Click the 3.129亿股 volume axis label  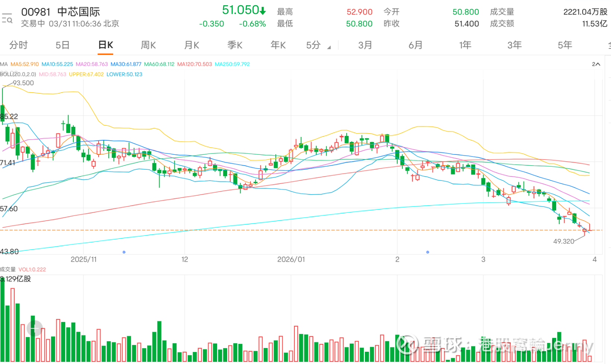(16, 279)
